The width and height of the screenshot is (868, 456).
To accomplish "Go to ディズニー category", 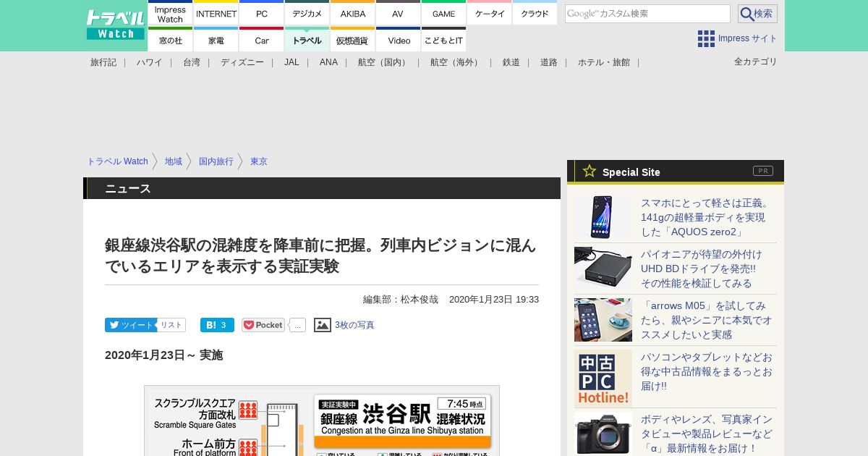I will pos(242,62).
